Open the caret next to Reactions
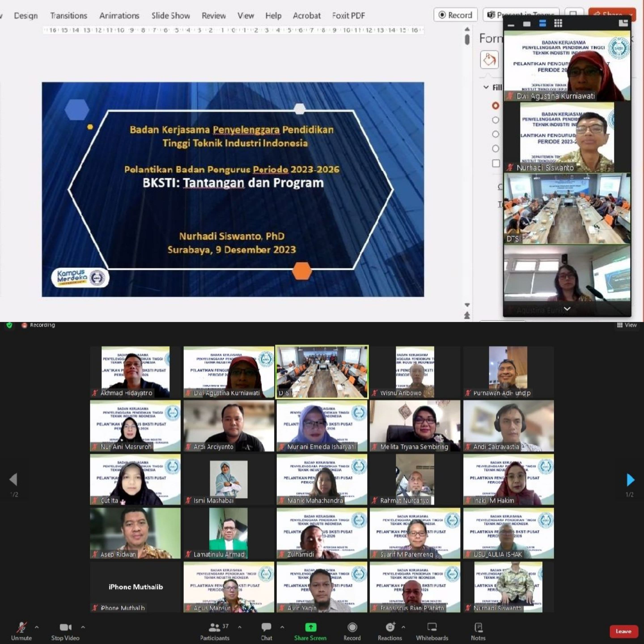 [x=403, y=627]
